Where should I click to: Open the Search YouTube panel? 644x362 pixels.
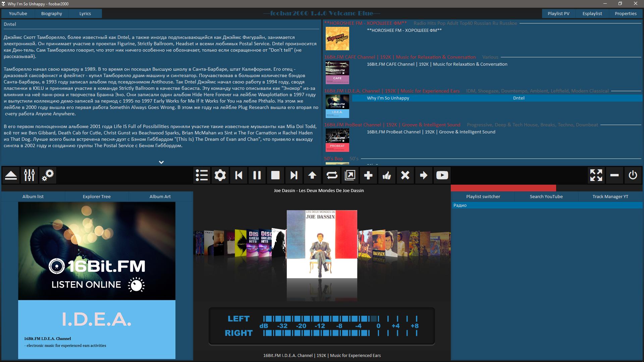point(546,196)
